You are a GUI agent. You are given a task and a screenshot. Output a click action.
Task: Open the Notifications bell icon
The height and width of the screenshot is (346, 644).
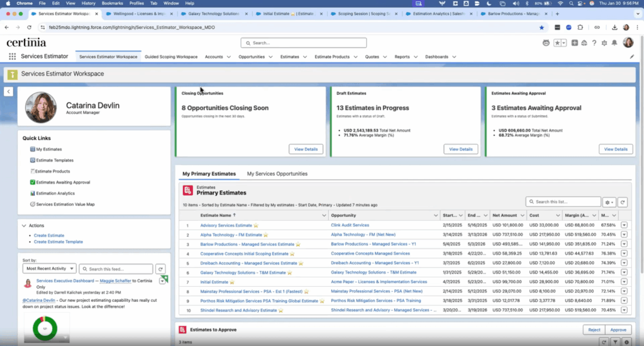pos(614,43)
